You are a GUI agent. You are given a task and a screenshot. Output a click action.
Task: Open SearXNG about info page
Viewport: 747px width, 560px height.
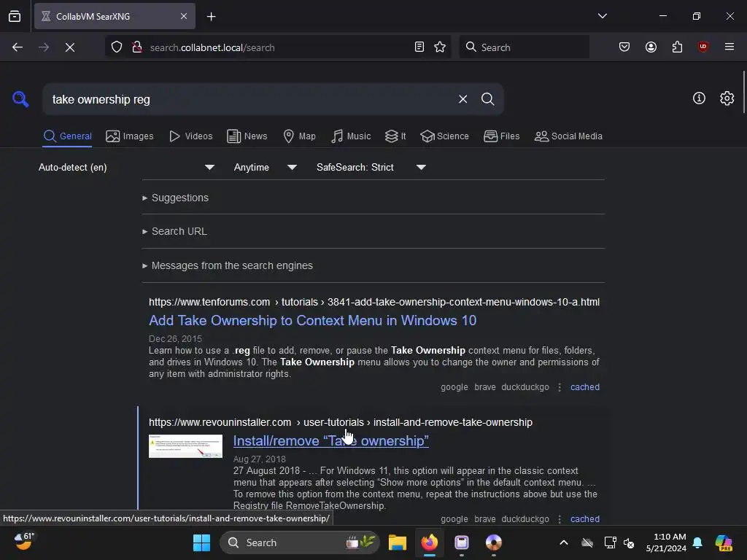pos(699,98)
